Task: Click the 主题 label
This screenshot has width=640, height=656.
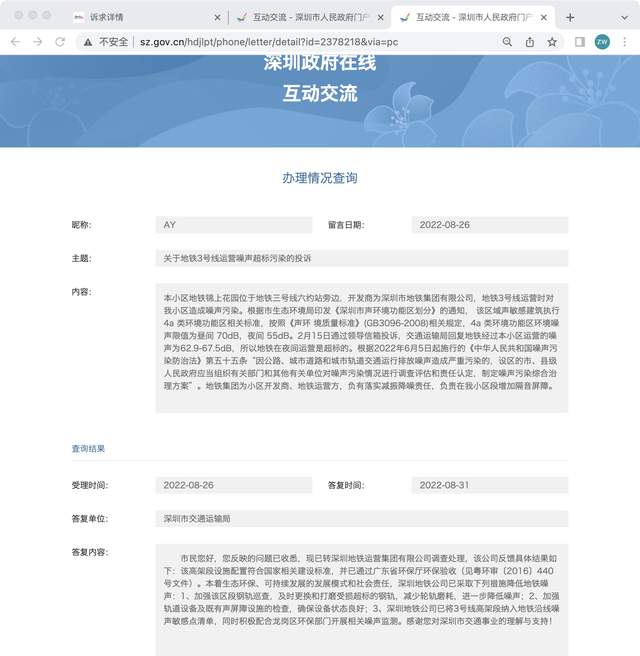Action: pos(82,258)
